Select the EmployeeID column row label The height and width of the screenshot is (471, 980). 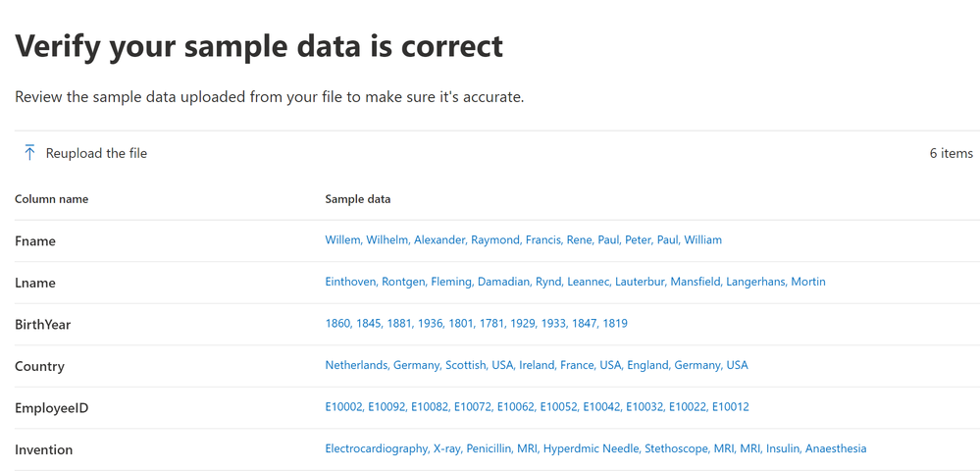51,408
